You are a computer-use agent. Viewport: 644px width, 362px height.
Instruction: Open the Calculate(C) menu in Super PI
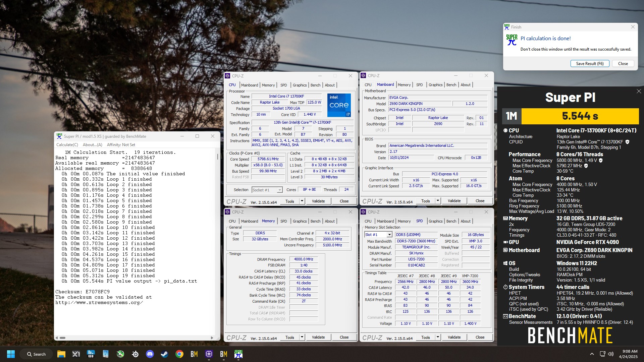67,145
